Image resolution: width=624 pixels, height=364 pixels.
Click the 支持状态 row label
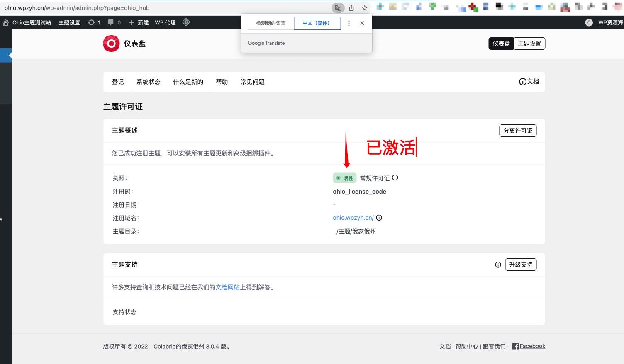pos(124,312)
